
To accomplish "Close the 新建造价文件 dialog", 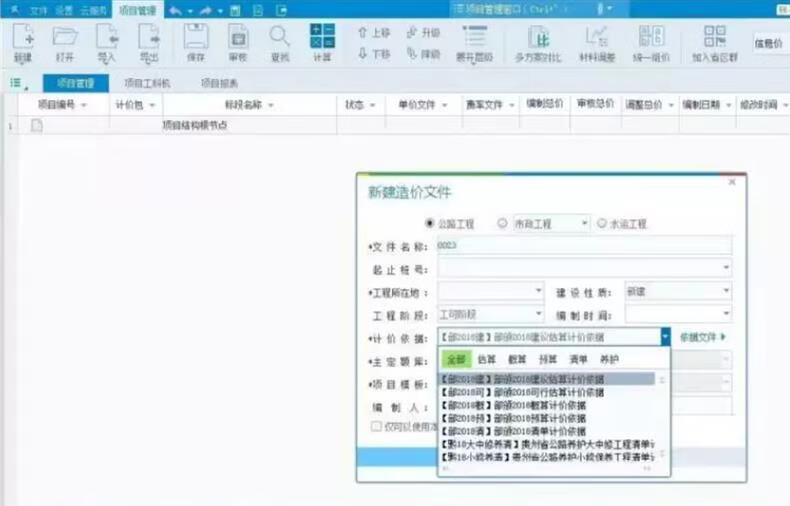I will click(732, 182).
